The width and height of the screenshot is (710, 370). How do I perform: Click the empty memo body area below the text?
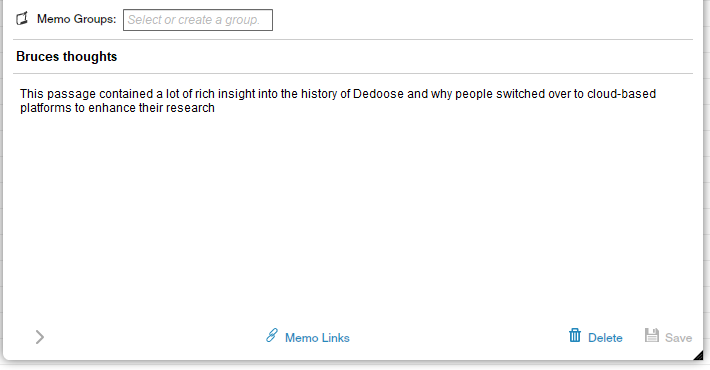[353, 213]
